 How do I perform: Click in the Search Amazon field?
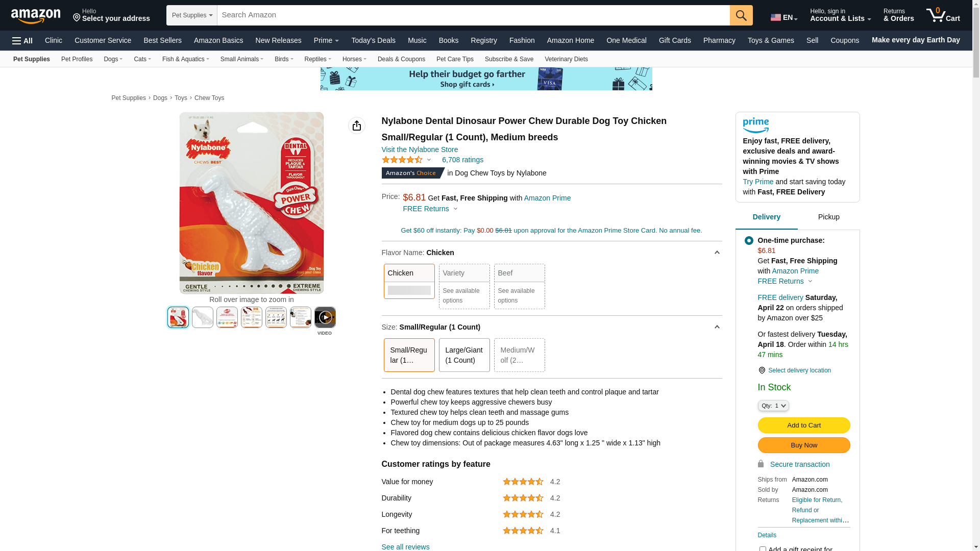click(474, 15)
